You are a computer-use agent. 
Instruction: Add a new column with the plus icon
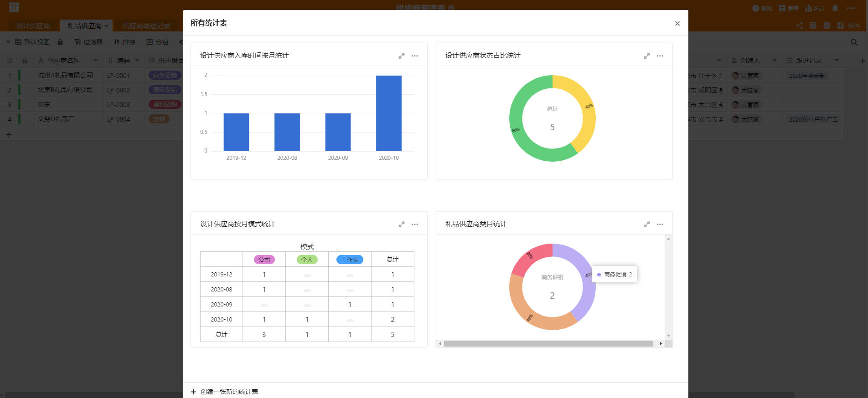click(x=863, y=61)
